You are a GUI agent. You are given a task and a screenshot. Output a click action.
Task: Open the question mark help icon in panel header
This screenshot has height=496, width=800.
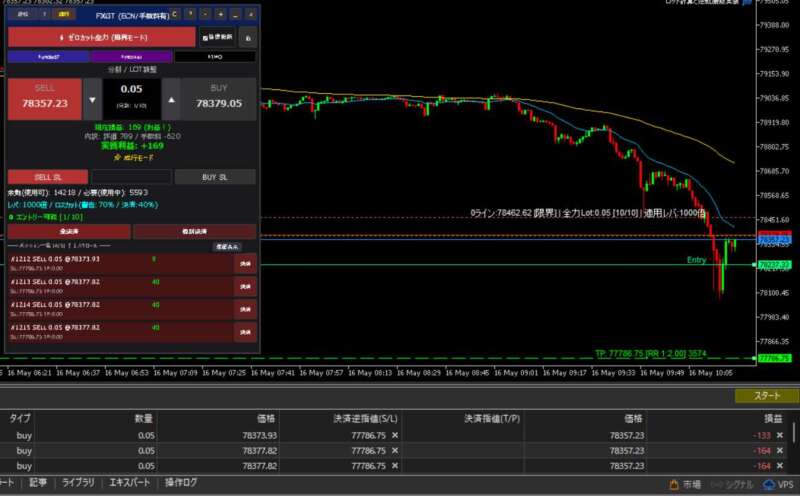click(190, 14)
